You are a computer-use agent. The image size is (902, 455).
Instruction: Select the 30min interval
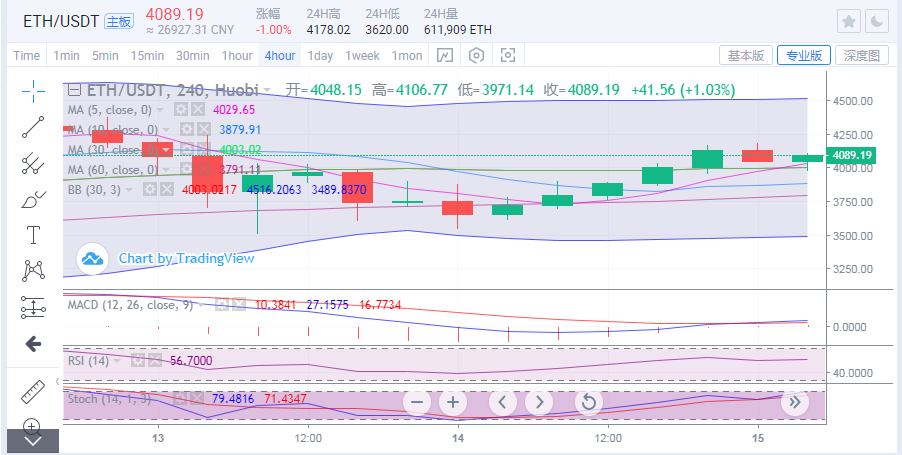[x=193, y=56]
